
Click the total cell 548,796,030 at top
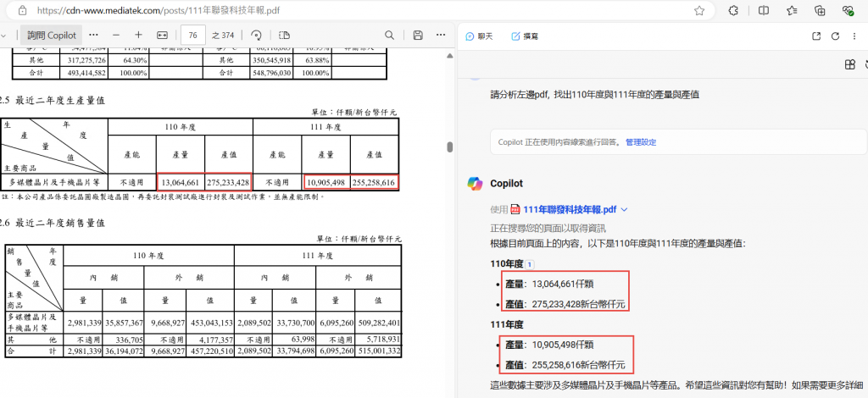click(272, 73)
